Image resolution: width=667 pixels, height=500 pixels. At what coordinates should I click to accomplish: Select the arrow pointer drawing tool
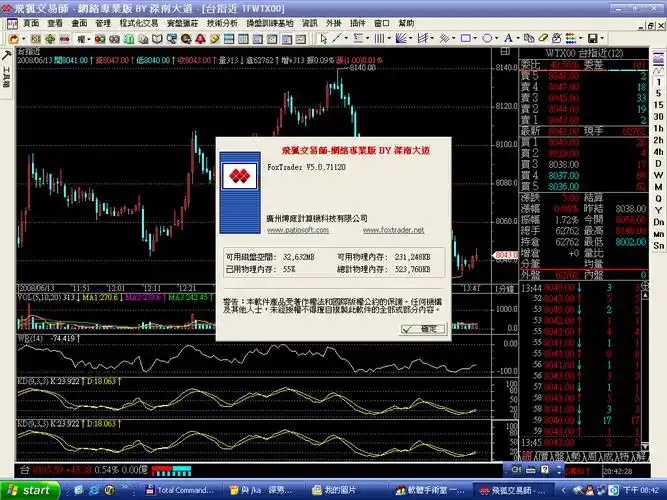coord(324,39)
